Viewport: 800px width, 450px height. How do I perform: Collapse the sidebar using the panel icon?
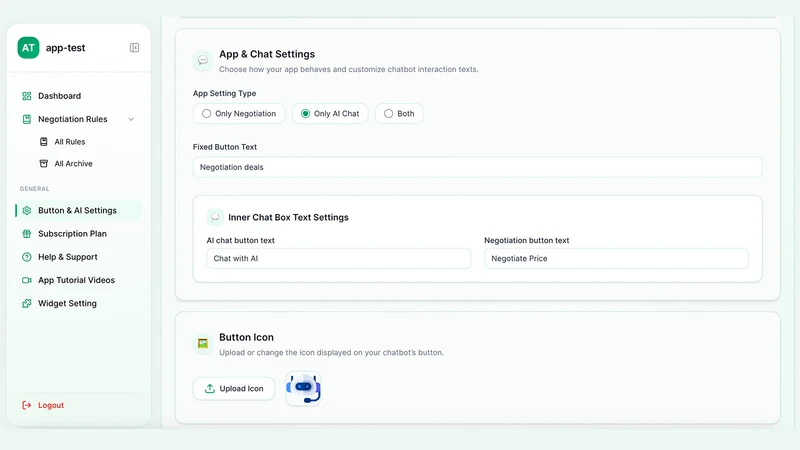[x=134, y=47]
